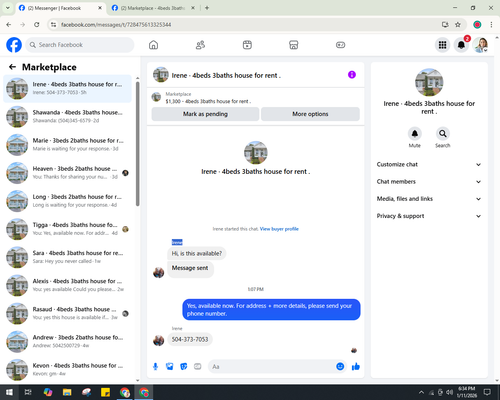Image resolution: width=500 pixels, height=400 pixels.
Task: Open the notifications bell
Action: coord(461,45)
